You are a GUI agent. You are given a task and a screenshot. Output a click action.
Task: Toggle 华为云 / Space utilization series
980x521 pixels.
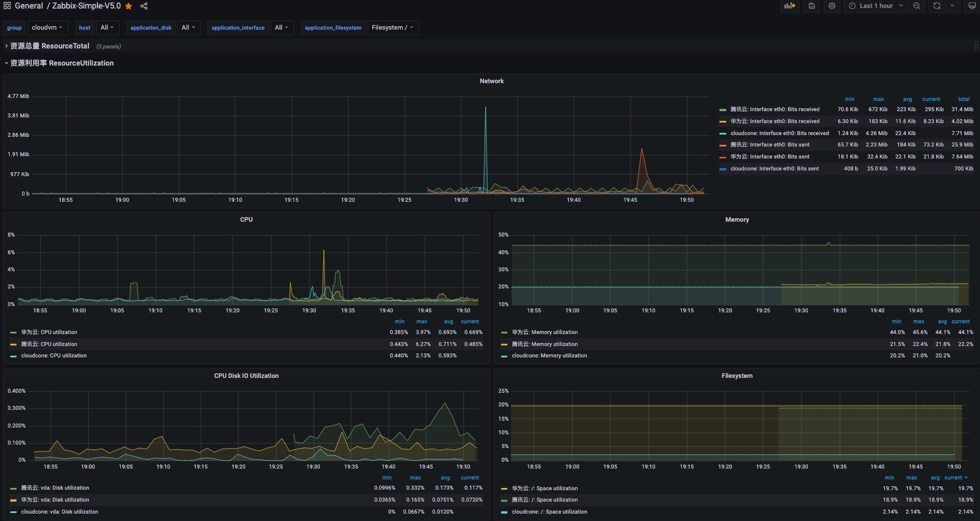click(x=544, y=489)
